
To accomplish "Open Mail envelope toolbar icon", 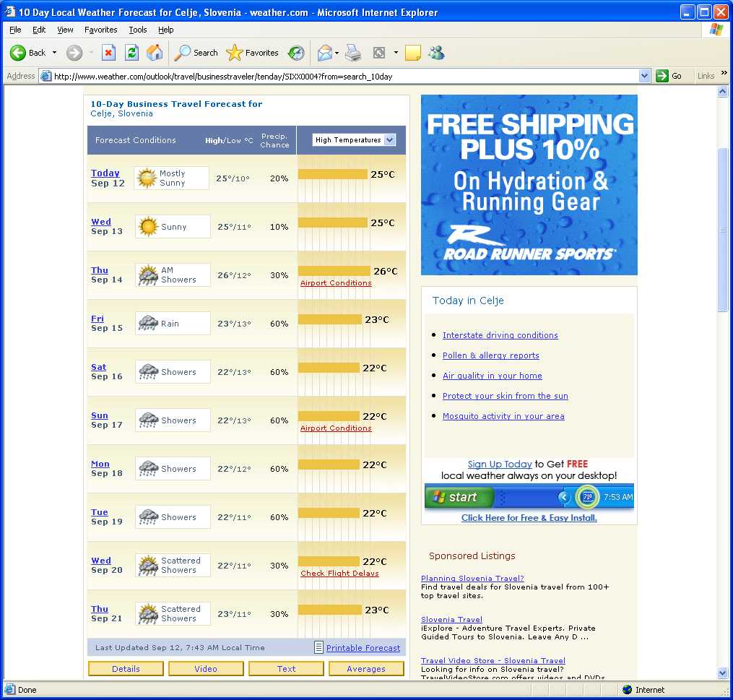I will (324, 53).
